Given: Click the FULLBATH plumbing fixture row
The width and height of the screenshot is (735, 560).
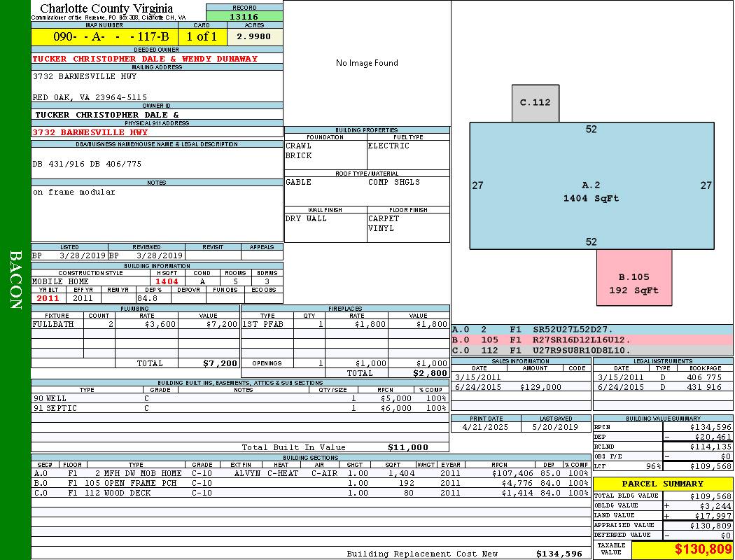Looking at the screenshot, I should coord(135,324).
